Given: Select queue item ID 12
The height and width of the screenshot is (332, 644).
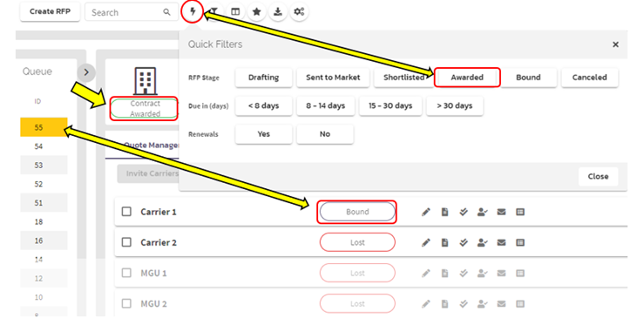Looking at the screenshot, I should click(44, 279).
